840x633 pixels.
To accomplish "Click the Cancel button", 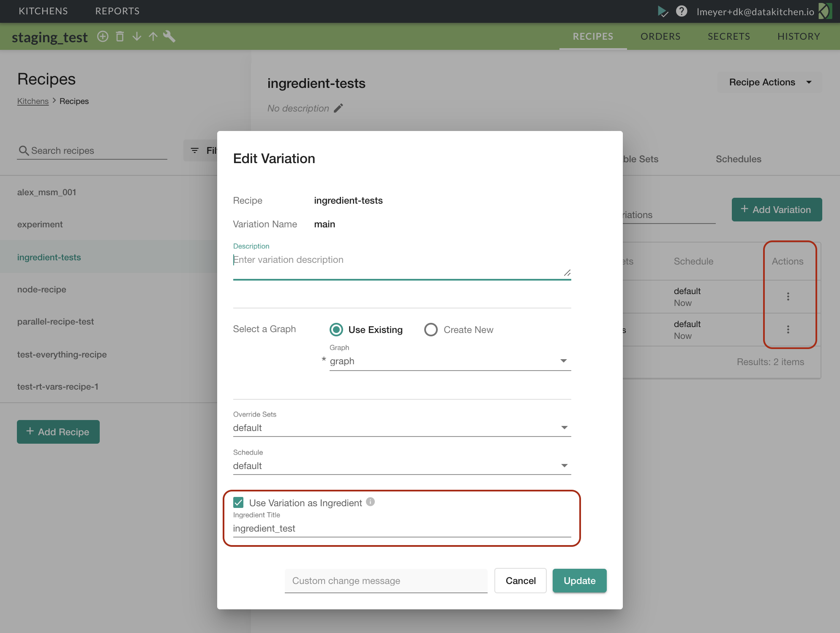I will coord(521,581).
